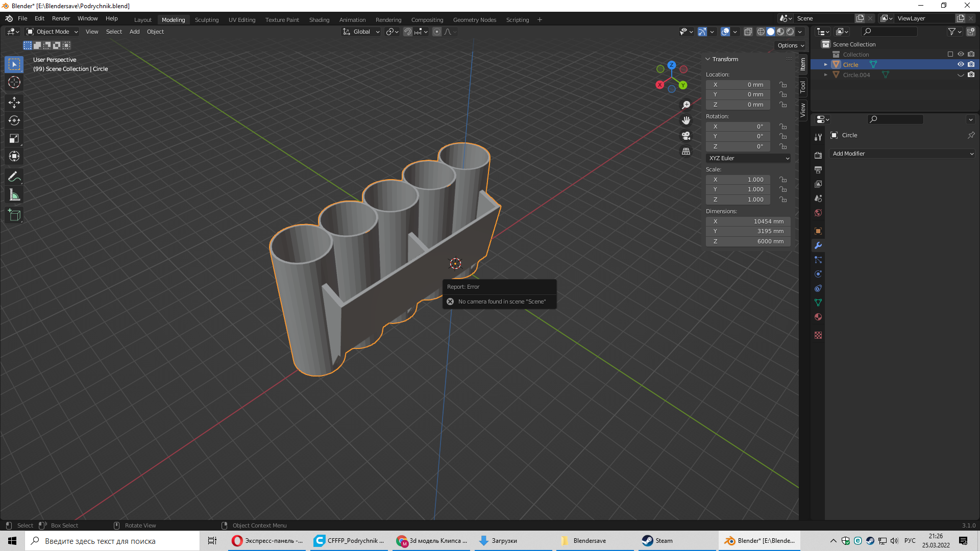Open Physics properties tab
The image size is (980, 551).
[x=818, y=274]
